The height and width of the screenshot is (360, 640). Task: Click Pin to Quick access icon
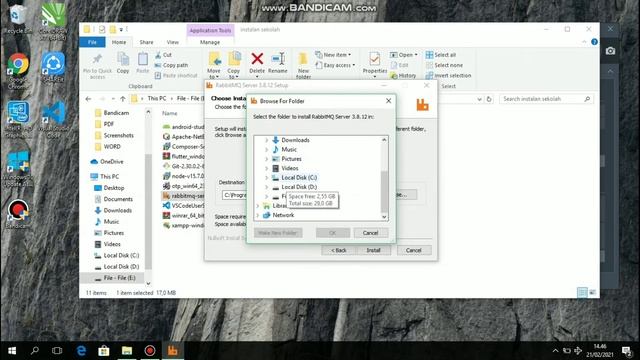[97, 59]
